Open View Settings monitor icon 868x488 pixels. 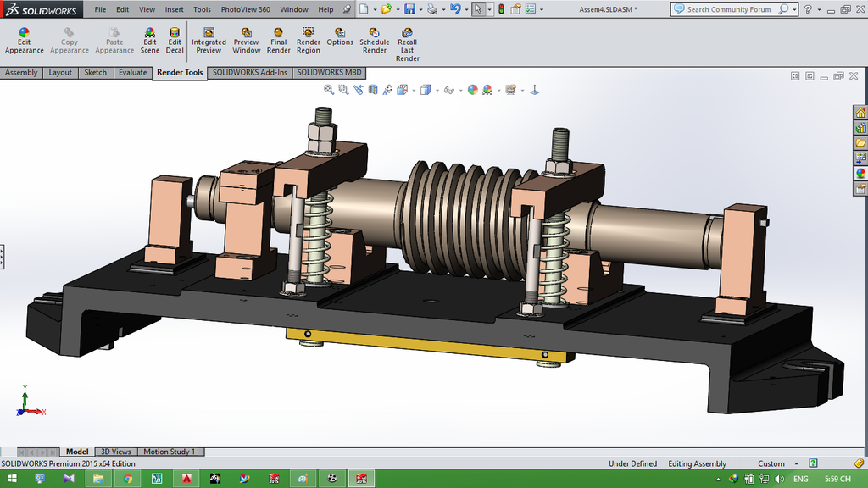click(510, 90)
